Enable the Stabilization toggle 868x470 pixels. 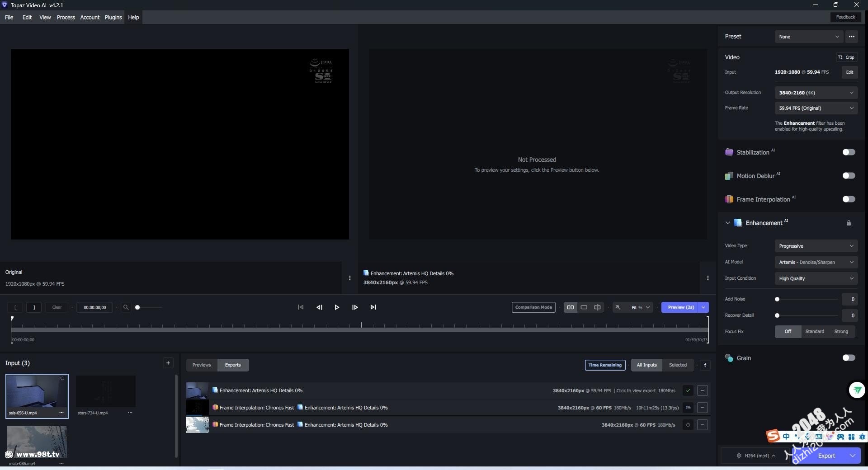click(x=849, y=152)
